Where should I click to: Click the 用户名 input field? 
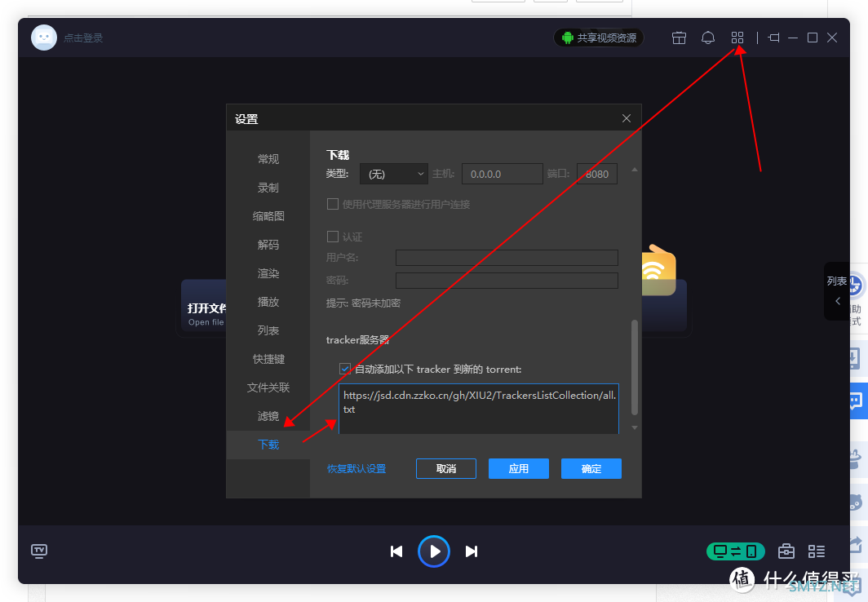point(507,258)
